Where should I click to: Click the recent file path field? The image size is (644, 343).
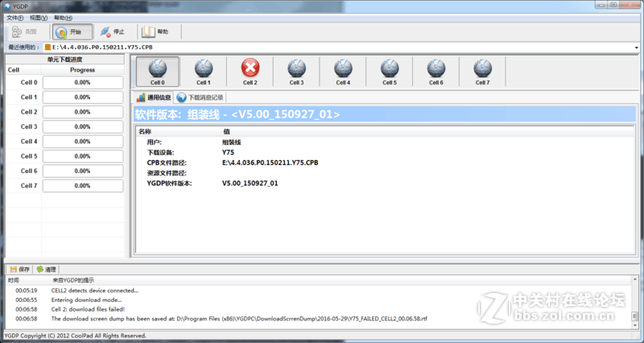coord(339,48)
